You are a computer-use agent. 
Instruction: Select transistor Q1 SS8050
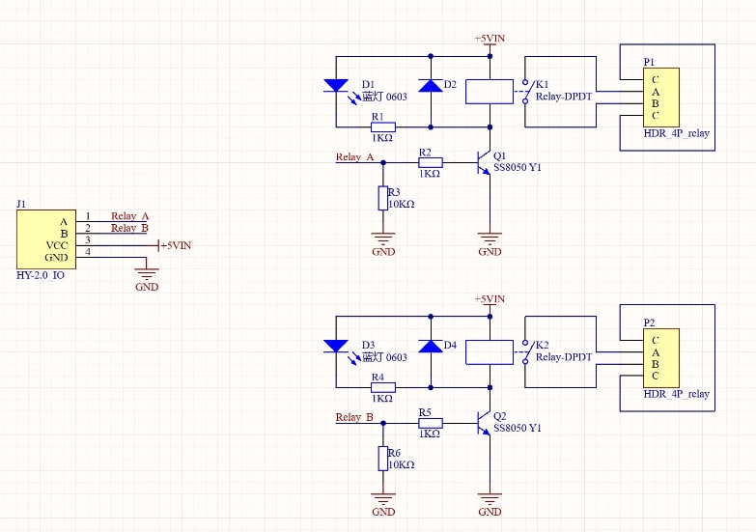(485, 163)
